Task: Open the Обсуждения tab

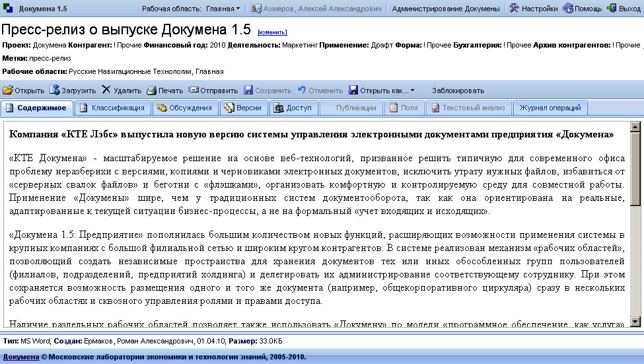Action: (185, 108)
